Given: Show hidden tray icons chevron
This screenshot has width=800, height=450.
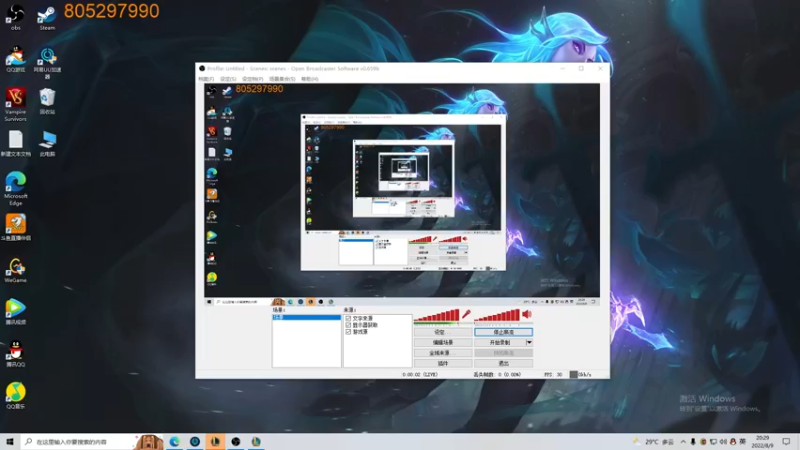Looking at the screenshot, I should pyautogui.click(x=683, y=441).
